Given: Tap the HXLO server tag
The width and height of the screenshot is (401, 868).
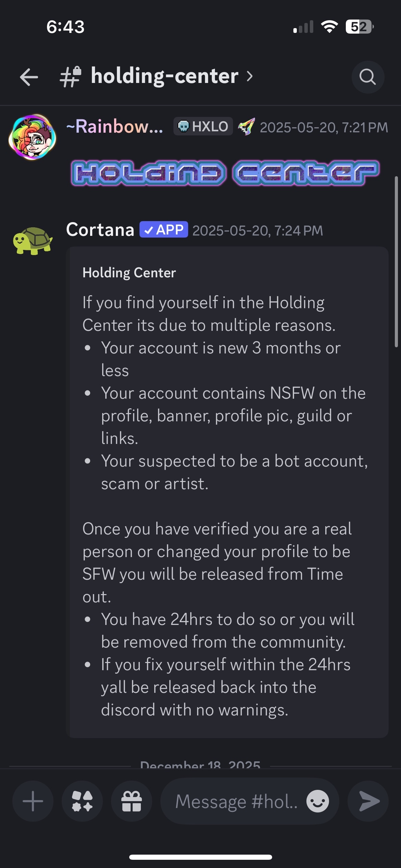Looking at the screenshot, I should [x=203, y=126].
